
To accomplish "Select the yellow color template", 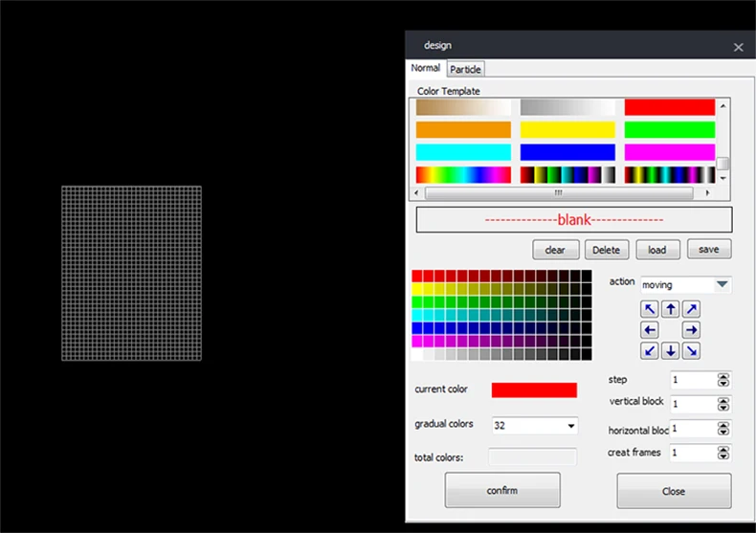I will pyautogui.click(x=567, y=129).
